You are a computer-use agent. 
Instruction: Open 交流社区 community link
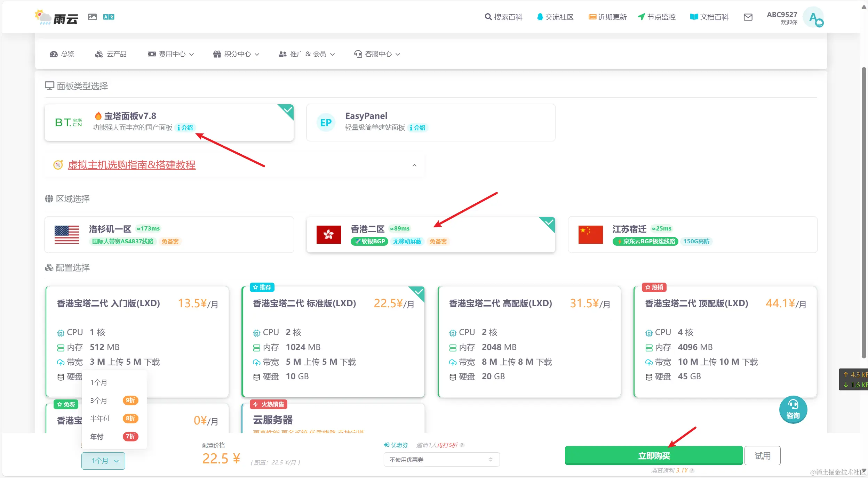[x=555, y=17]
